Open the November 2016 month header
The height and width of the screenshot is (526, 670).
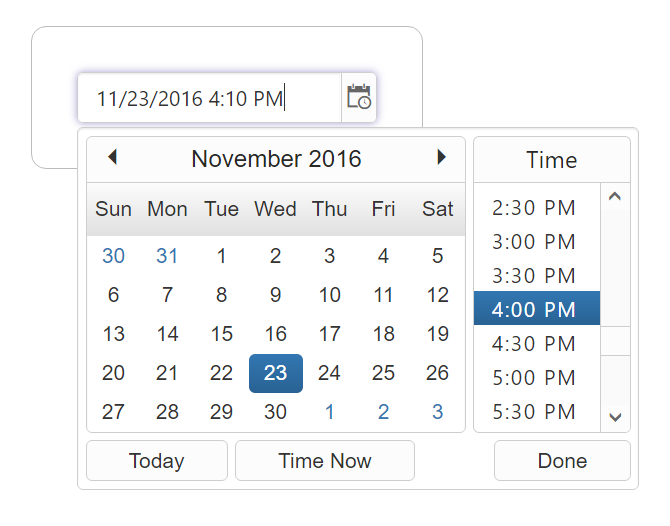[x=276, y=159]
